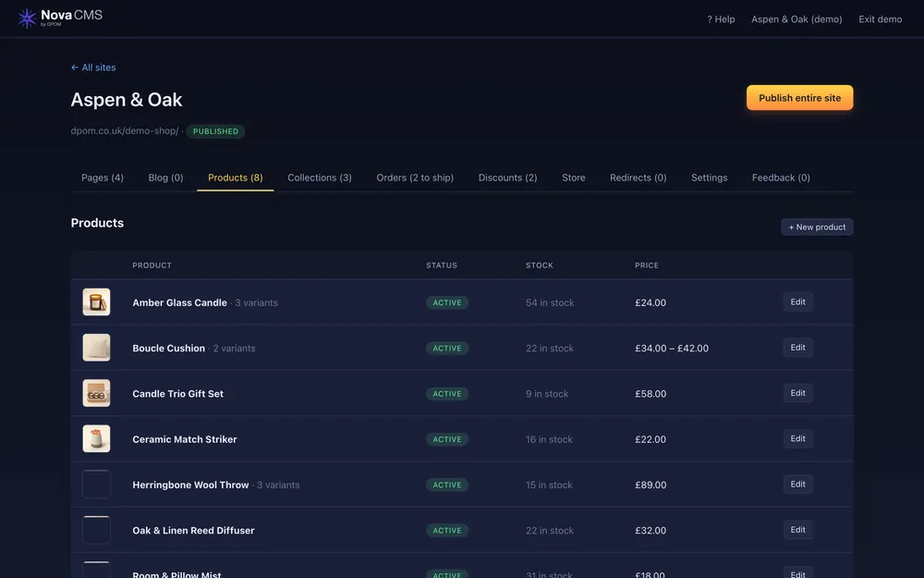Click Exit demo in the header
This screenshot has height=578, width=924.
(x=880, y=18)
